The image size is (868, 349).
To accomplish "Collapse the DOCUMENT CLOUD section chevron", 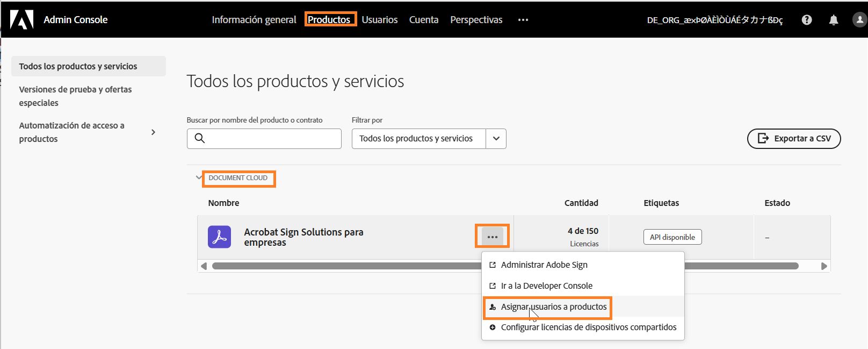I will 199,177.
